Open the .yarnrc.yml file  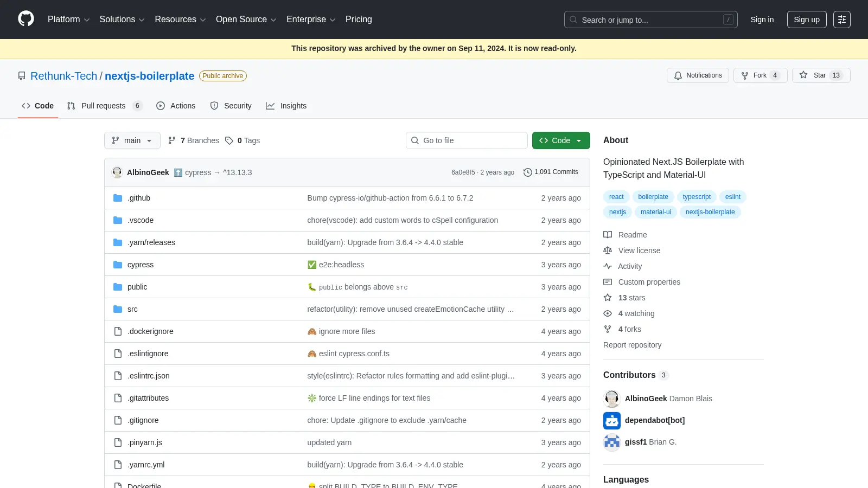(146, 465)
